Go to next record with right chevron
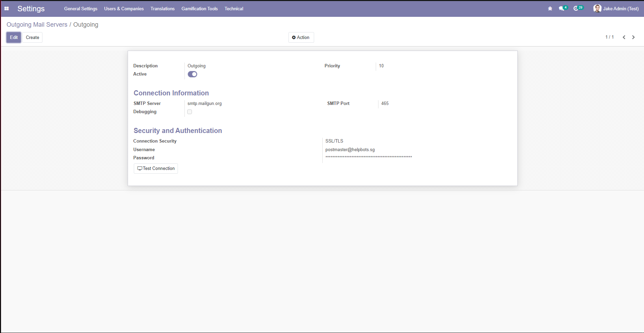 [633, 37]
